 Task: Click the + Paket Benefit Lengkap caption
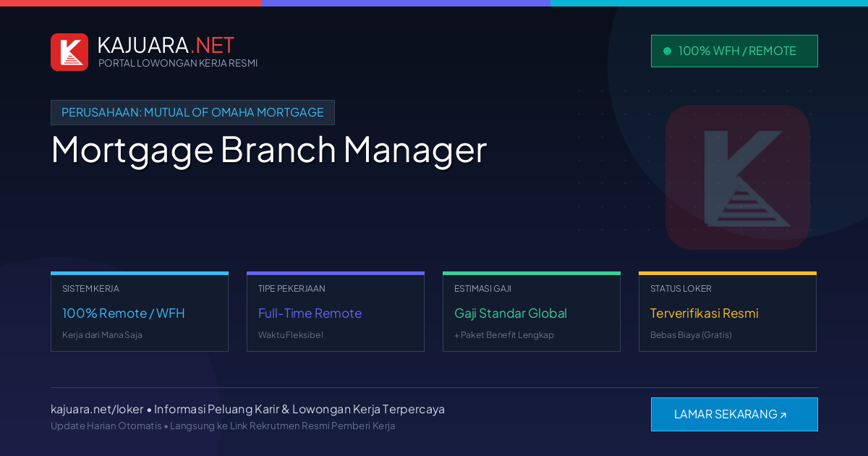pos(504,335)
